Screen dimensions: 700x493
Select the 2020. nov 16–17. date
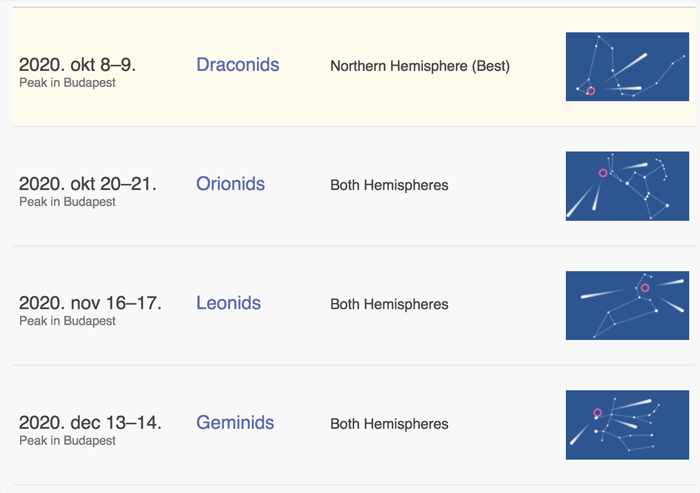pyautogui.click(x=90, y=303)
